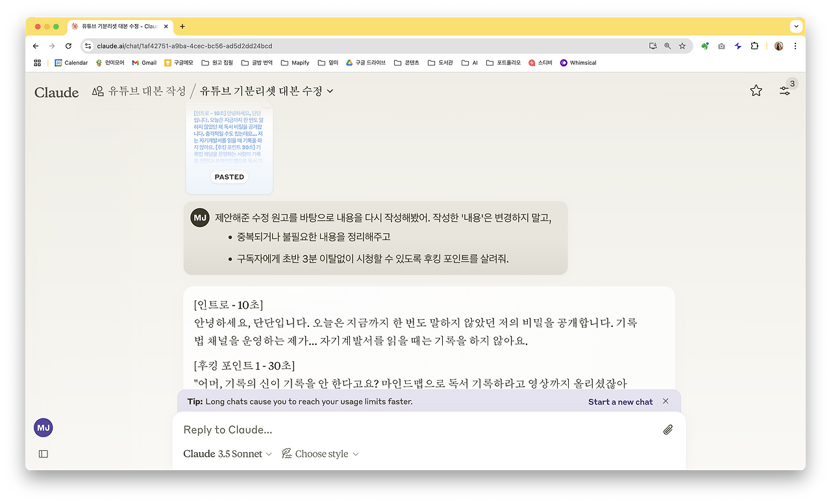The image size is (831, 504).
Task: Toggle the bookmark star in the address bar
Action: (682, 46)
